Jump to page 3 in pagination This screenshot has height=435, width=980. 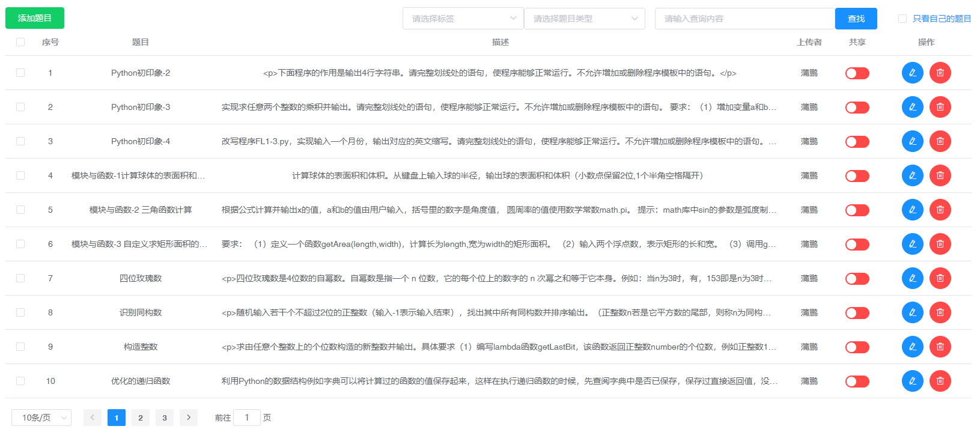pos(165,418)
